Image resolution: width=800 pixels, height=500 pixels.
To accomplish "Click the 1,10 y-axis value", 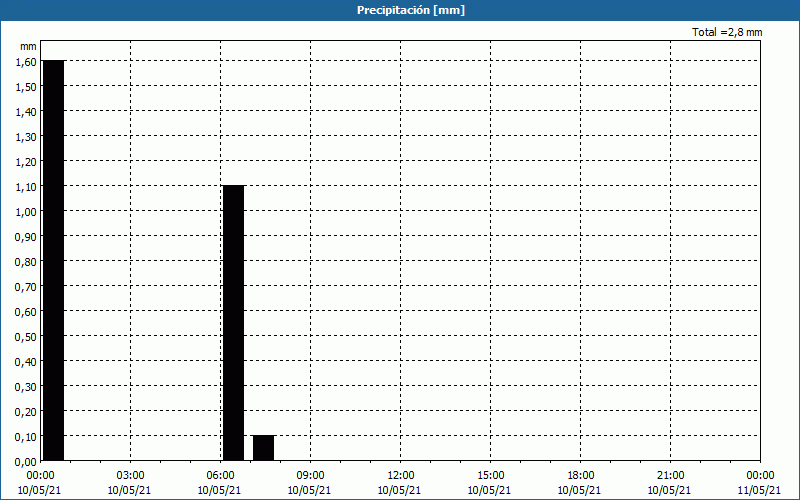I will [x=26, y=187].
